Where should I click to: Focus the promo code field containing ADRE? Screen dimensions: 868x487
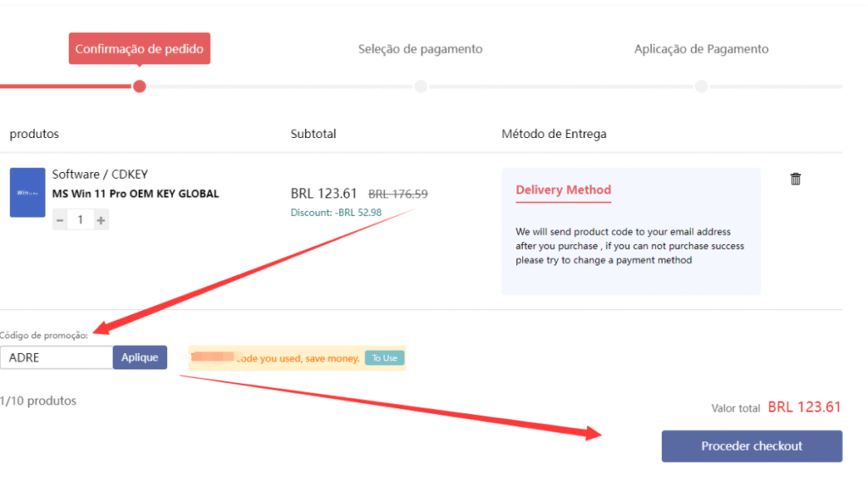click(x=57, y=357)
